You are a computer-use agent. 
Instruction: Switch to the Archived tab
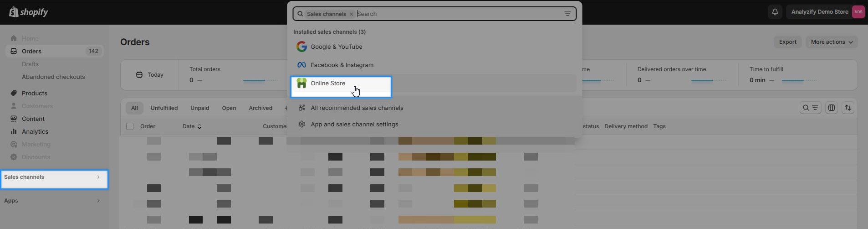(x=260, y=108)
